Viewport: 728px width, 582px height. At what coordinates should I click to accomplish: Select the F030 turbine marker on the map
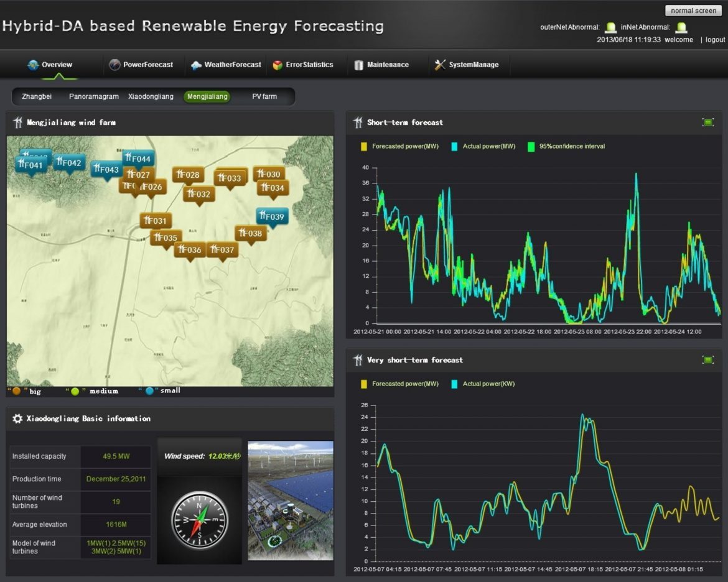270,175
